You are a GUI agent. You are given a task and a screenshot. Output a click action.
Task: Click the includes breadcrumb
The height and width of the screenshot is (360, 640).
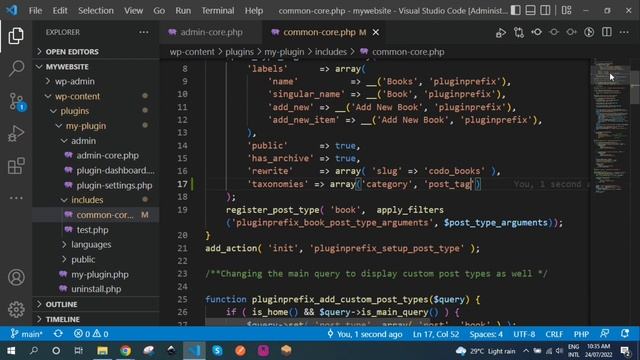[331, 52]
